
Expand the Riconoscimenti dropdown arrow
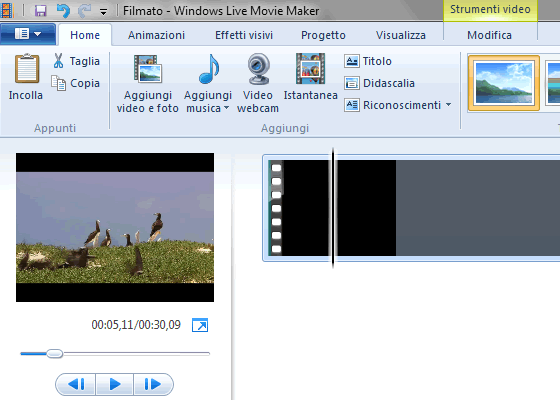tap(448, 105)
